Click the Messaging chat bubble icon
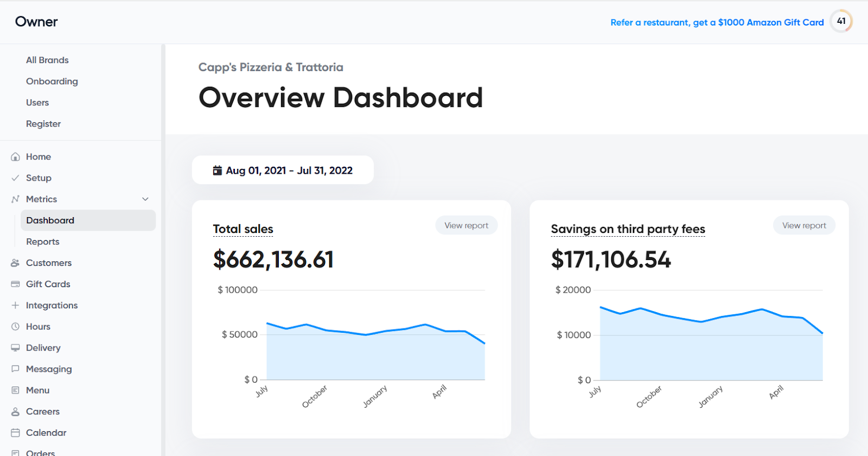868x456 pixels. [x=15, y=369]
